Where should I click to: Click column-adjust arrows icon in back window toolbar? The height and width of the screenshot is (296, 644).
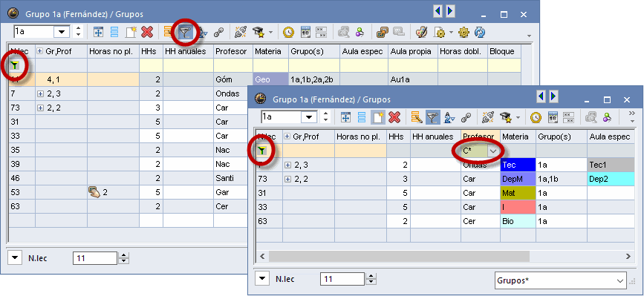(98, 32)
